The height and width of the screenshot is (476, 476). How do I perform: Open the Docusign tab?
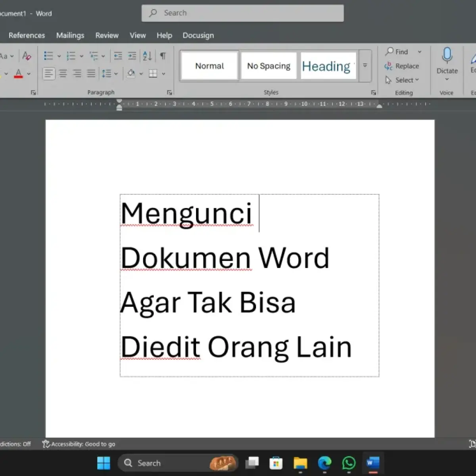pyautogui.click(x=198, y=35)
